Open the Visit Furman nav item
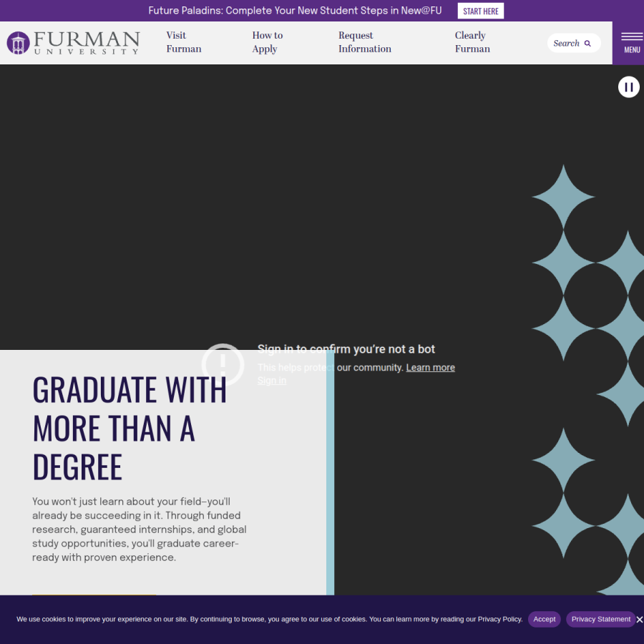 point(184,42)
